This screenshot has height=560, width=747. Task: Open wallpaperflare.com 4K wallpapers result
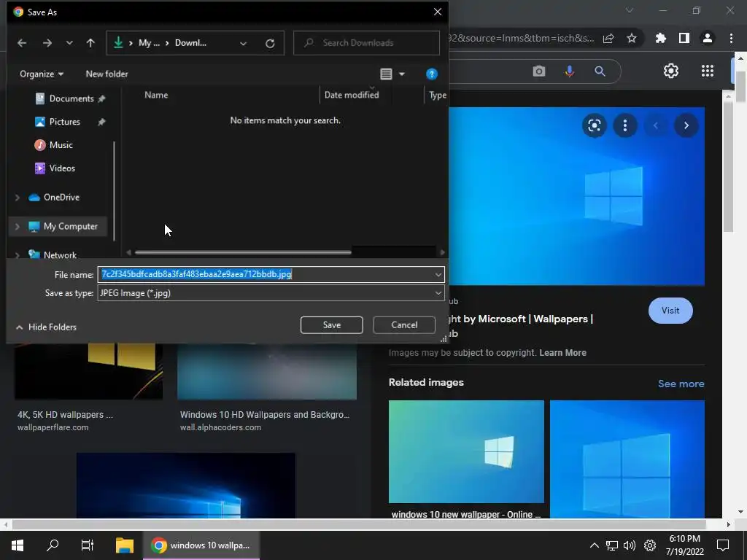[88, 371]
